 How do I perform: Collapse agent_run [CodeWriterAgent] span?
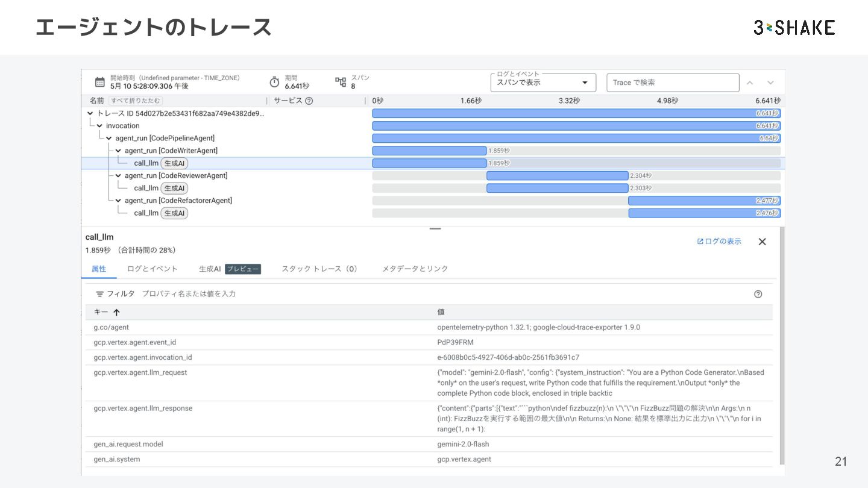(x=118, y=151)
